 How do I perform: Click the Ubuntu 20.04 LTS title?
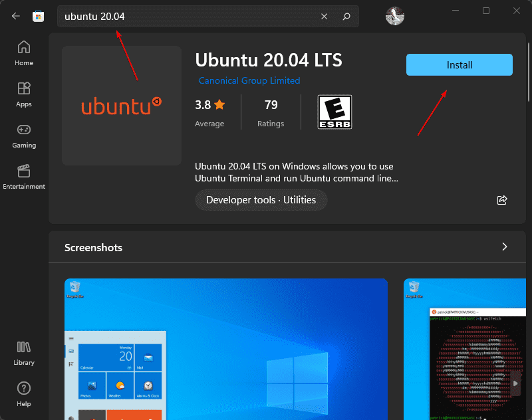point(269,60)
